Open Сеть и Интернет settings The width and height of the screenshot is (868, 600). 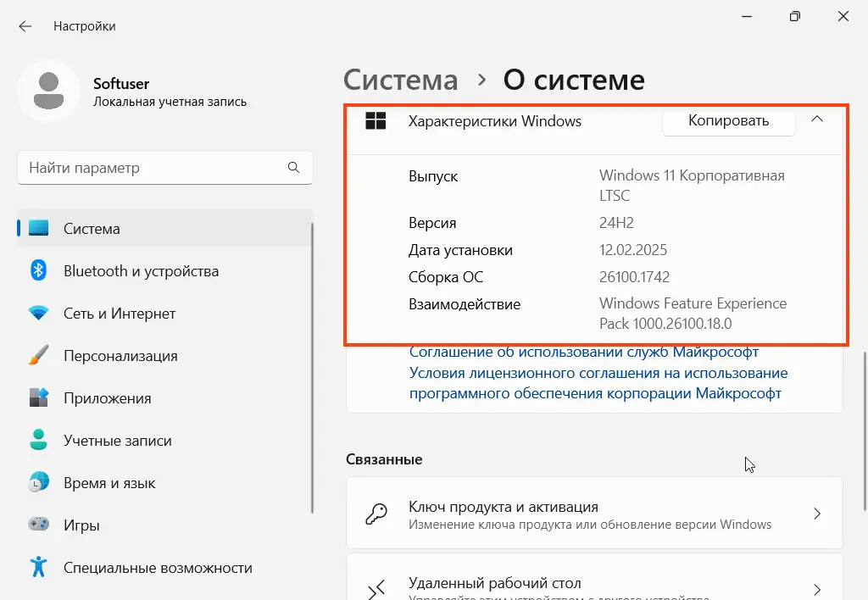pos(165,314)
